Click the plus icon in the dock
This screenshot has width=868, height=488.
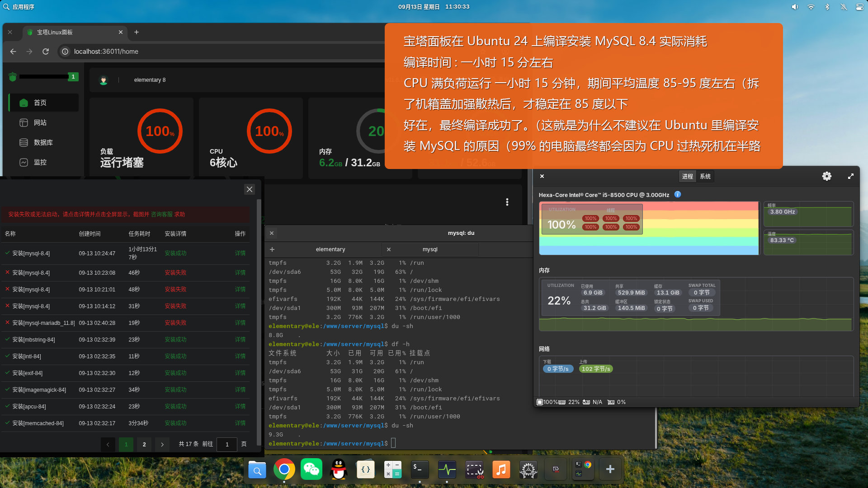(610, 470)
